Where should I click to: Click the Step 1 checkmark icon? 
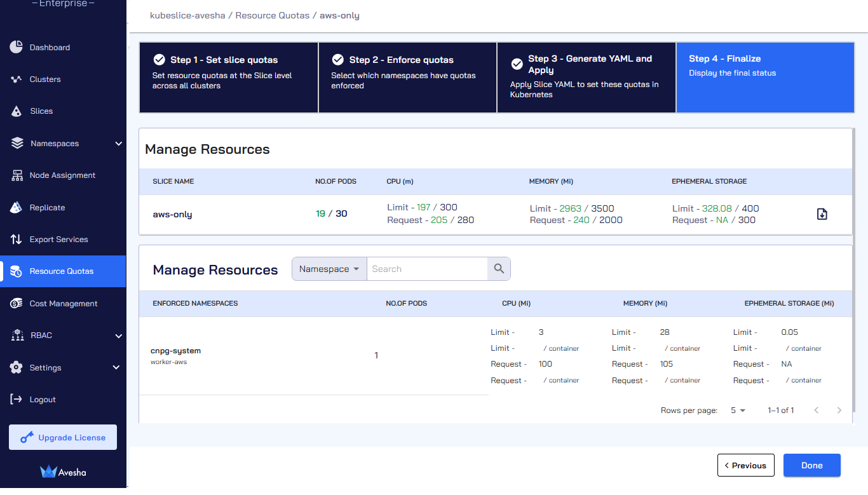[159, 60]
